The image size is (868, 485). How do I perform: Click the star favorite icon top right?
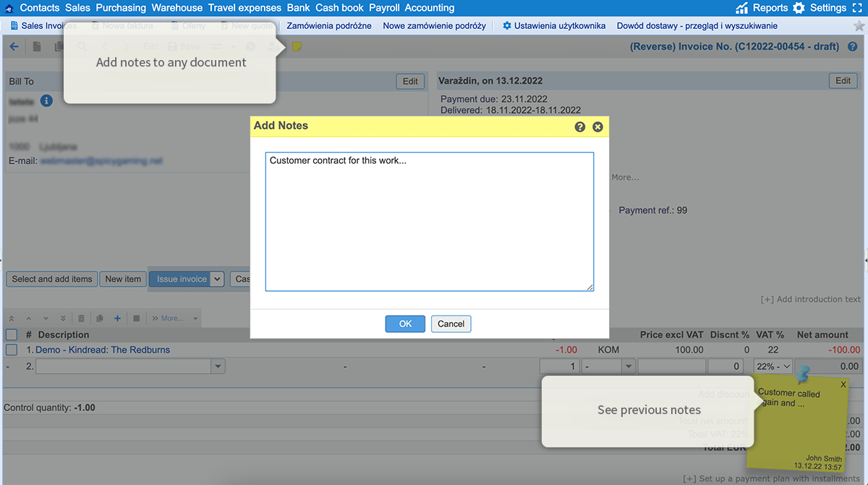[858, 25]
